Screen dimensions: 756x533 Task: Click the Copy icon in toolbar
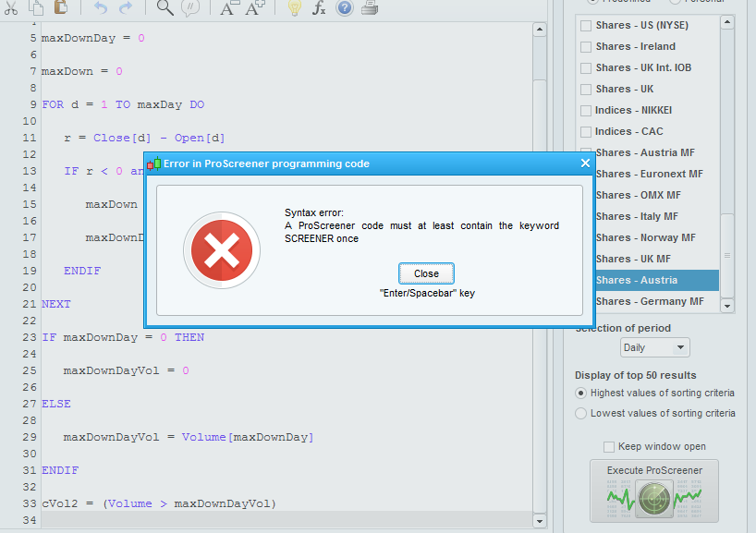click(x=36, y=7)
